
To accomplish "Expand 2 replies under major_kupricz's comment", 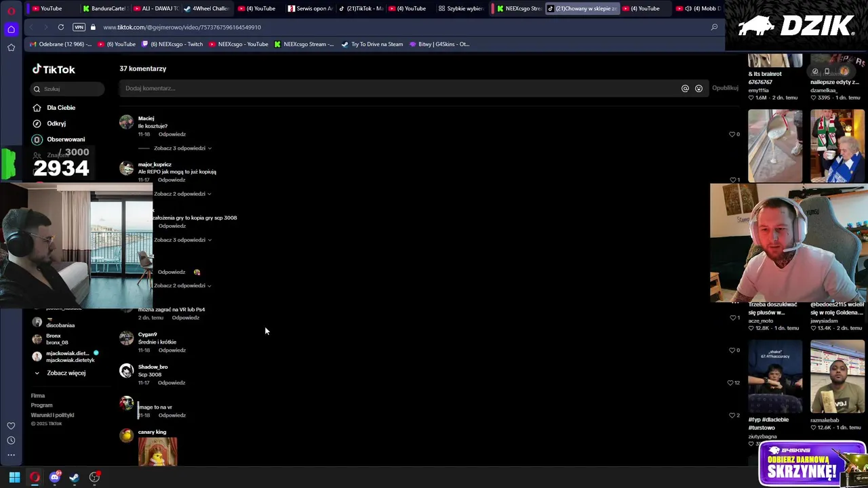I will coord(182,194).
